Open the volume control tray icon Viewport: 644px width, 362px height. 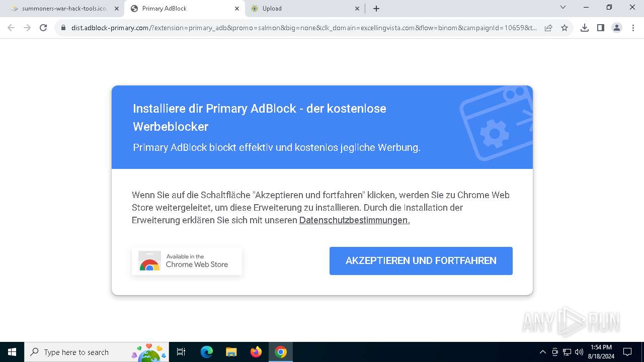tap(579, 352)
